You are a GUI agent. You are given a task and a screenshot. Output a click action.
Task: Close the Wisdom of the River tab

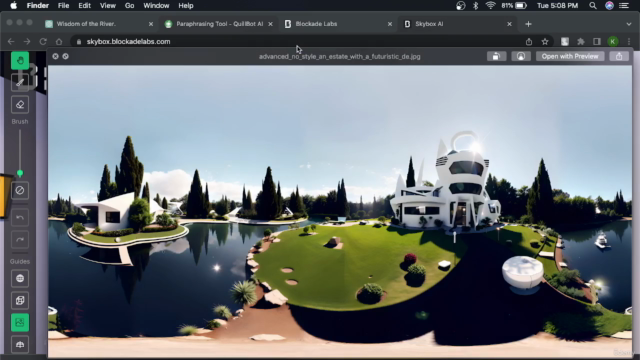pos(151,24)
